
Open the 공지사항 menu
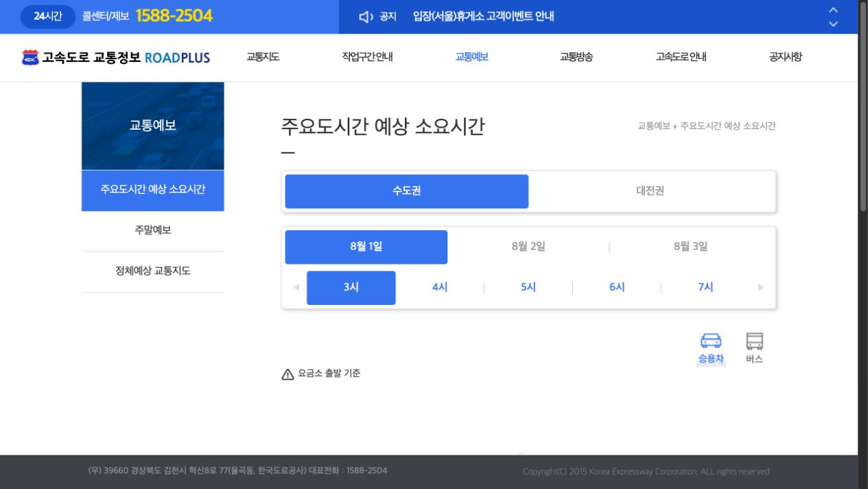(786, 57)
